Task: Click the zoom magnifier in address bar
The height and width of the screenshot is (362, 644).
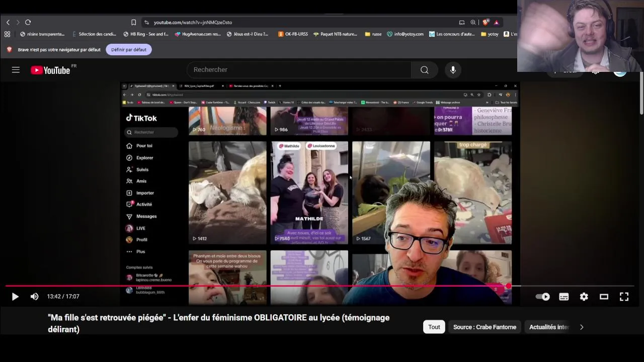Action: (473, 22)
